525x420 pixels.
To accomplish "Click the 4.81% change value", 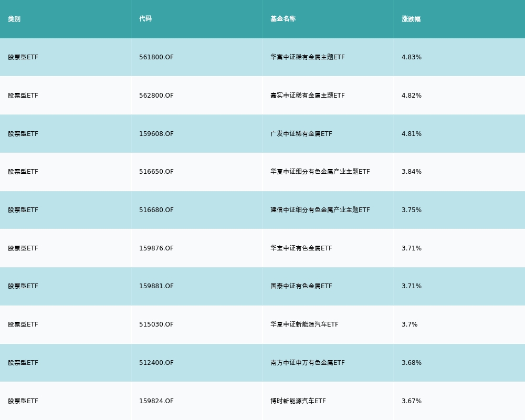I will point(412,134).
